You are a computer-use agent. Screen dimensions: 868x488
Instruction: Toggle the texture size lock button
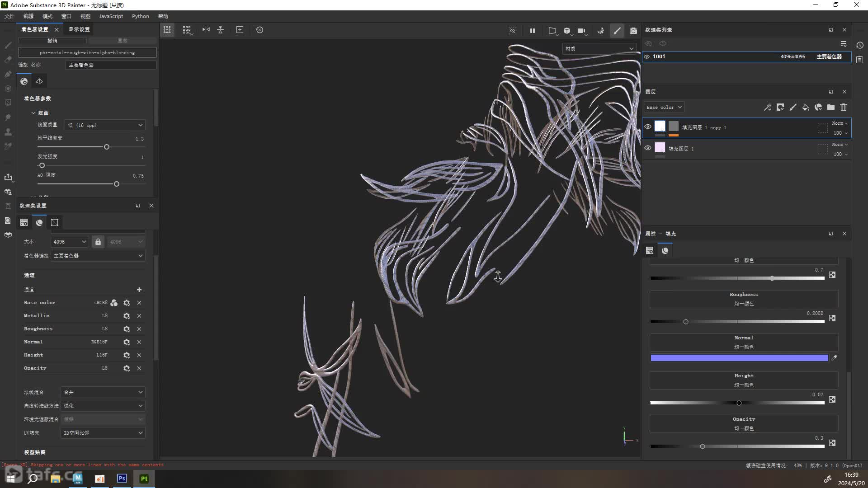(98, 242)
